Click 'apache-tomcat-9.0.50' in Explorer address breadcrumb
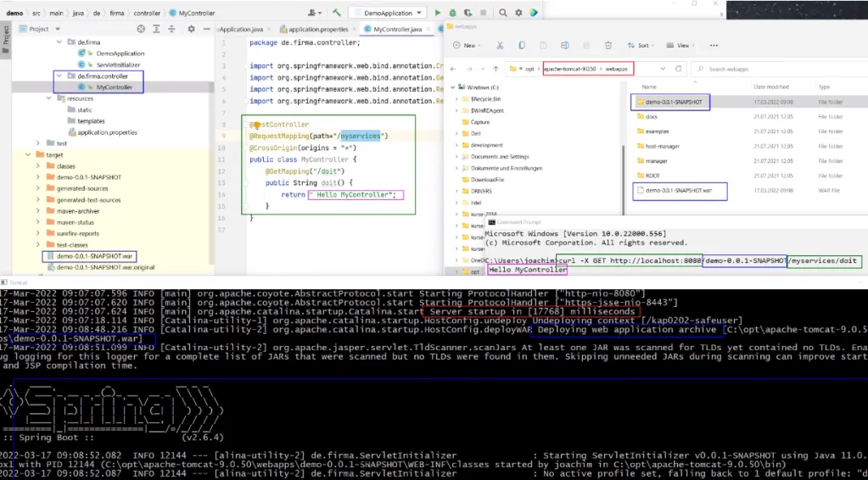 click(x=570, y=70)
